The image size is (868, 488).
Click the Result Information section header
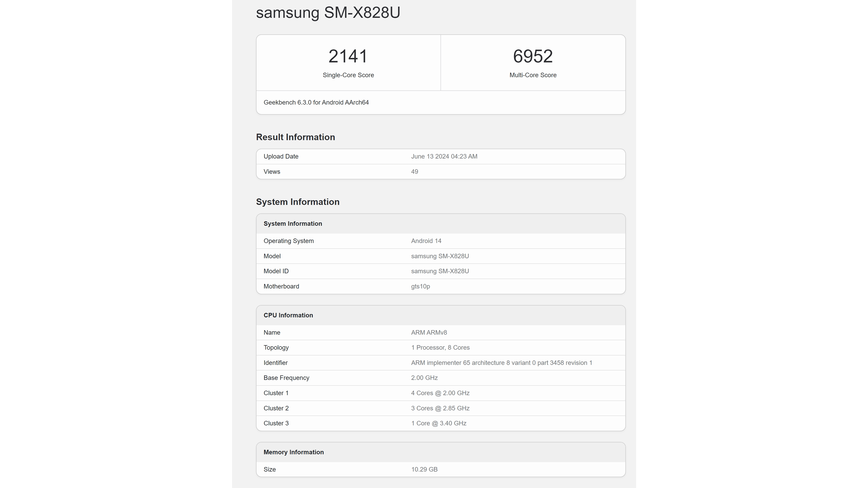click(x=296, y=137)
